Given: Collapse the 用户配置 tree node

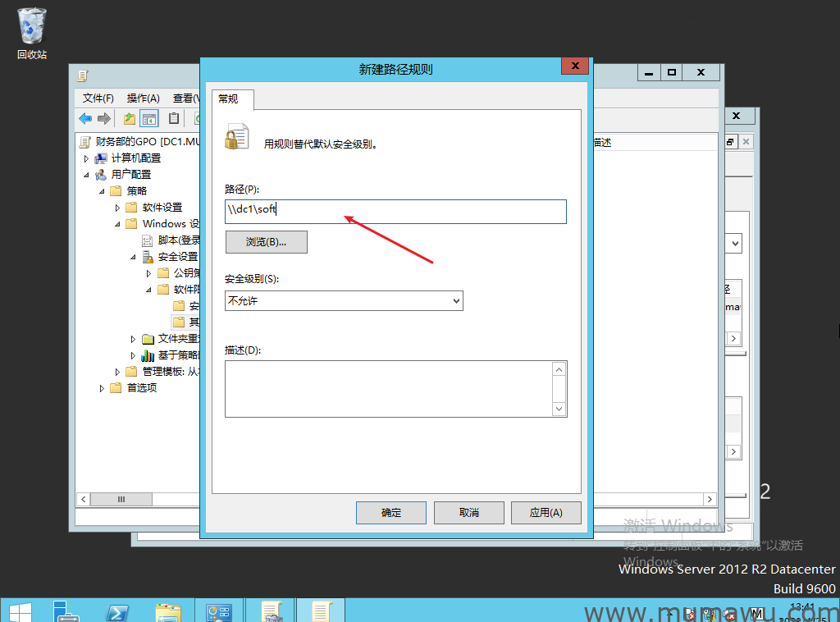Looking at the screenshot, I should click(x=87, y=175).
